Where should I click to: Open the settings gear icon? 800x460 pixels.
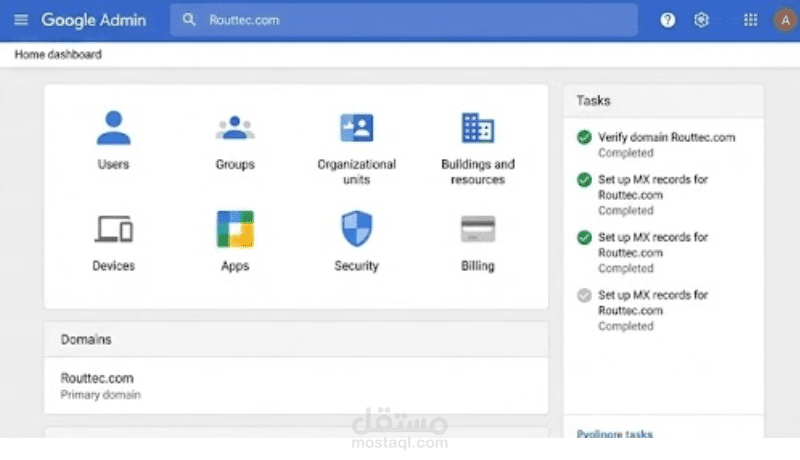click(701, 20)
